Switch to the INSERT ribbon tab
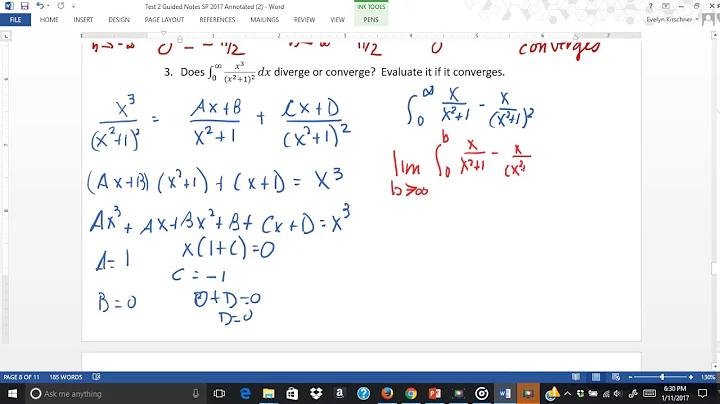Viewport: 720px width, 404px height. pos(83,20)
